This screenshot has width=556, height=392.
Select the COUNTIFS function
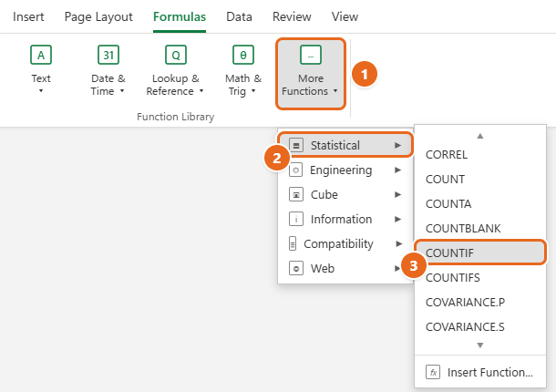[x=480, y=277]
